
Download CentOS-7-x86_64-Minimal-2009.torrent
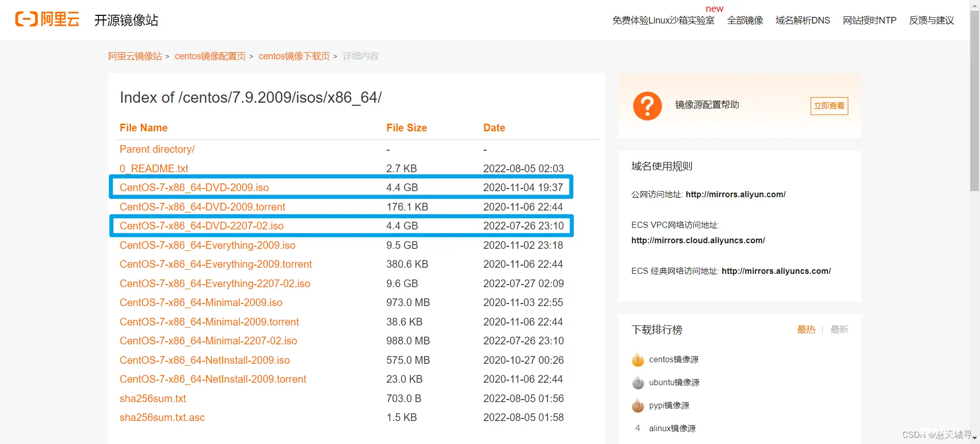(209, 322)
